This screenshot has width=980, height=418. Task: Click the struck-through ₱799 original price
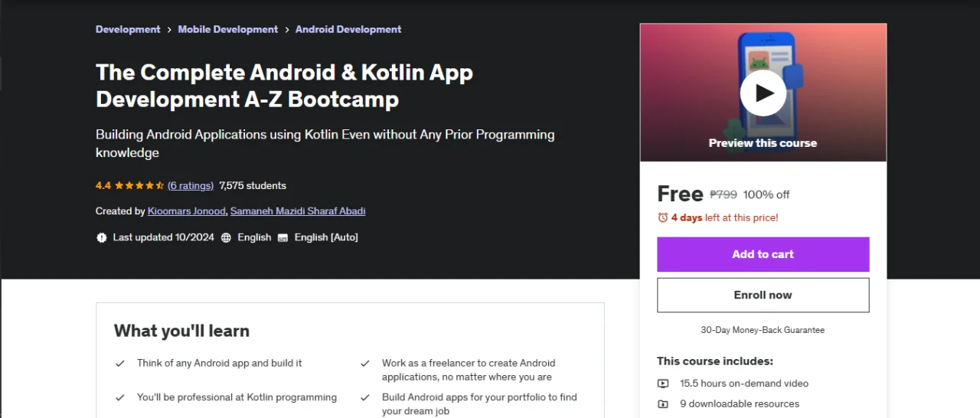point(723,194)
